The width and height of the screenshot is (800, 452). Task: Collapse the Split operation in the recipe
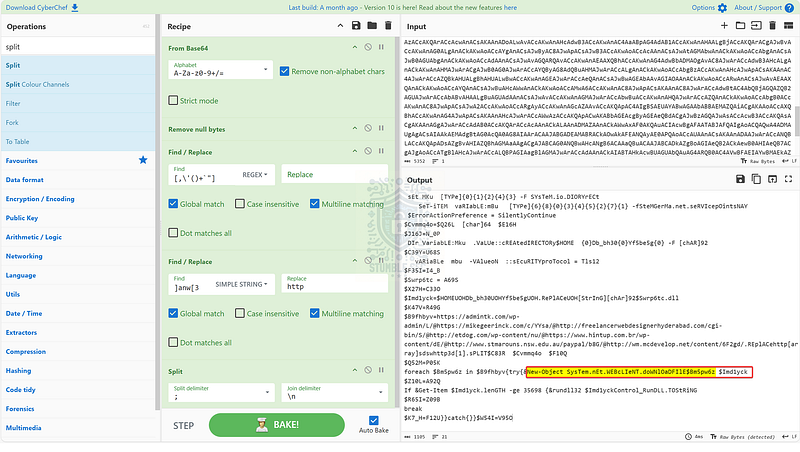pos(355,370)
